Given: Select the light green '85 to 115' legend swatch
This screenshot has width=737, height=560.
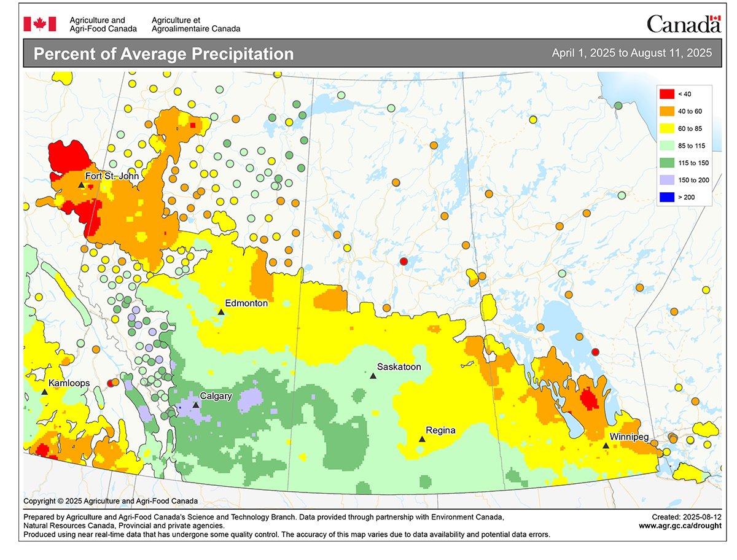Looking at the screenshot, I should tap(666, 146).
